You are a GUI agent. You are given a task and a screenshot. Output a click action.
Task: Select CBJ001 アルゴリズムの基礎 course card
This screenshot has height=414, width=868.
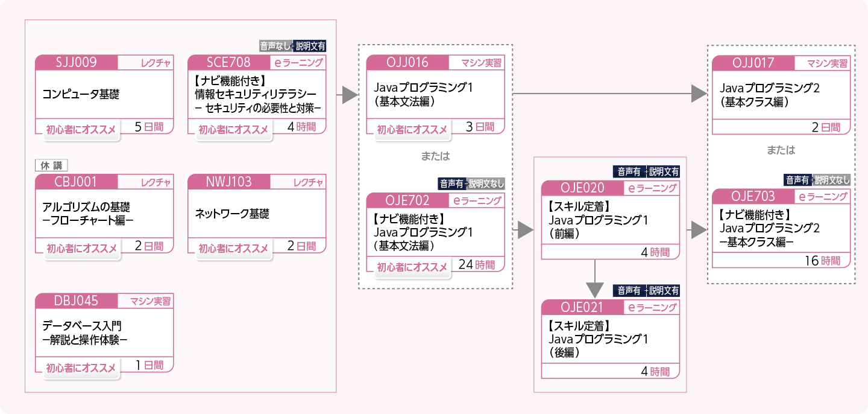(x=104, y=214)
